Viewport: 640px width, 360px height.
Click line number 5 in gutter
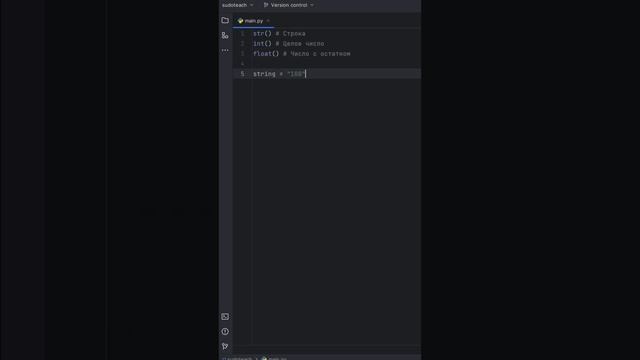click(242, 74)
